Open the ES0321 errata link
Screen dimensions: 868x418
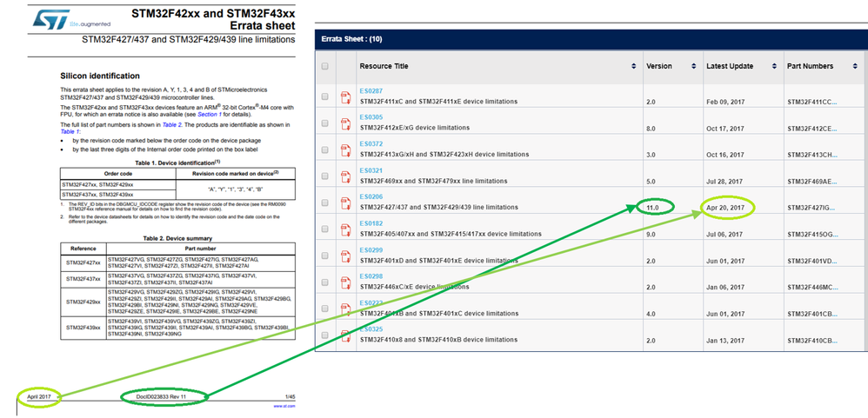(x=371, y=170)
